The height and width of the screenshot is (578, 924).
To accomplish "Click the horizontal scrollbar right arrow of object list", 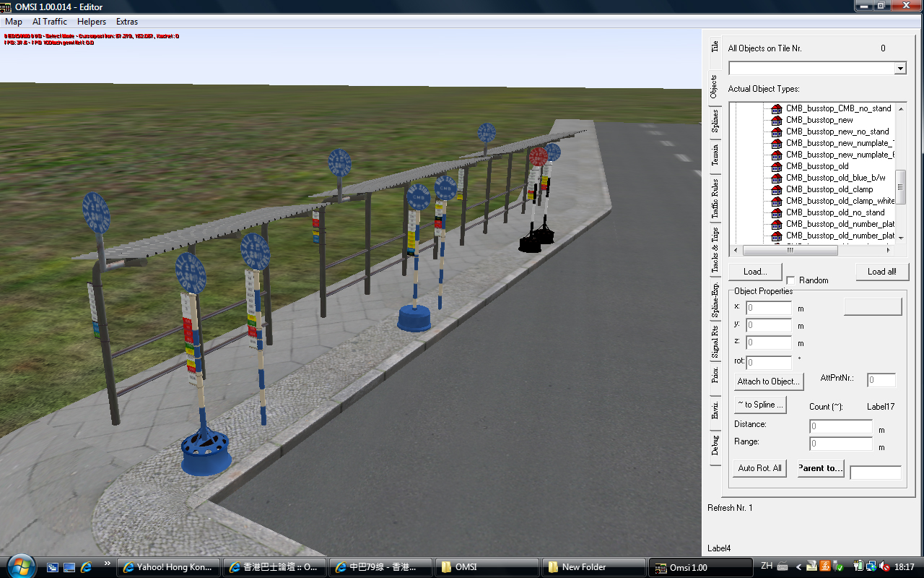I will 889,250.
